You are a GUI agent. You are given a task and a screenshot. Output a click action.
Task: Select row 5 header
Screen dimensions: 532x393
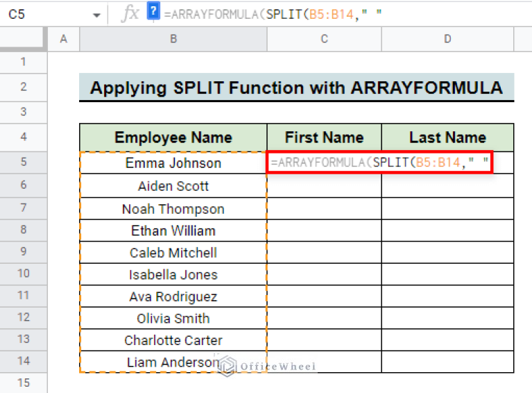(x=23, y=163)
